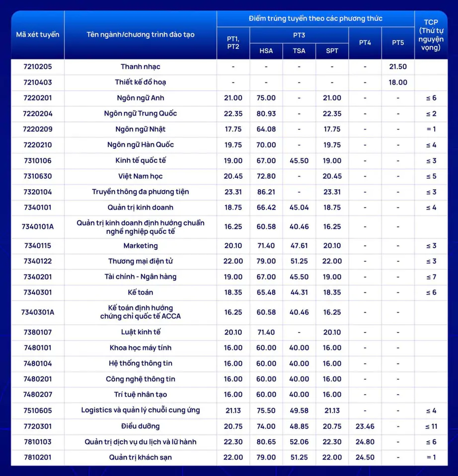Screen dimensions: 458x476
Task: Click code 7340122
Action: point(38,262)
